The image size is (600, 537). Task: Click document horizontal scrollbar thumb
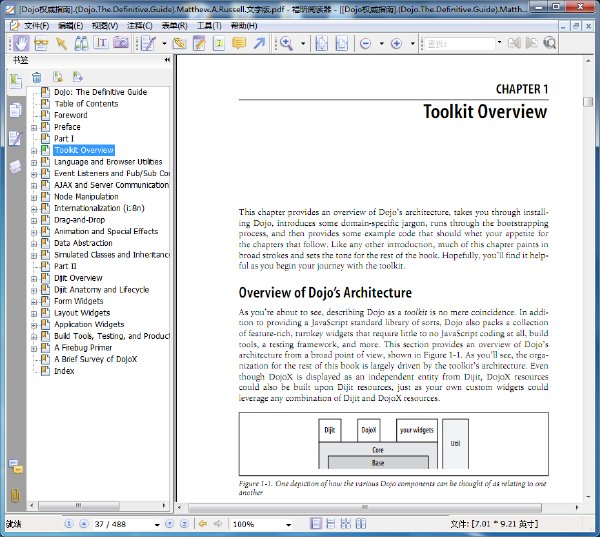click(365, 508)
